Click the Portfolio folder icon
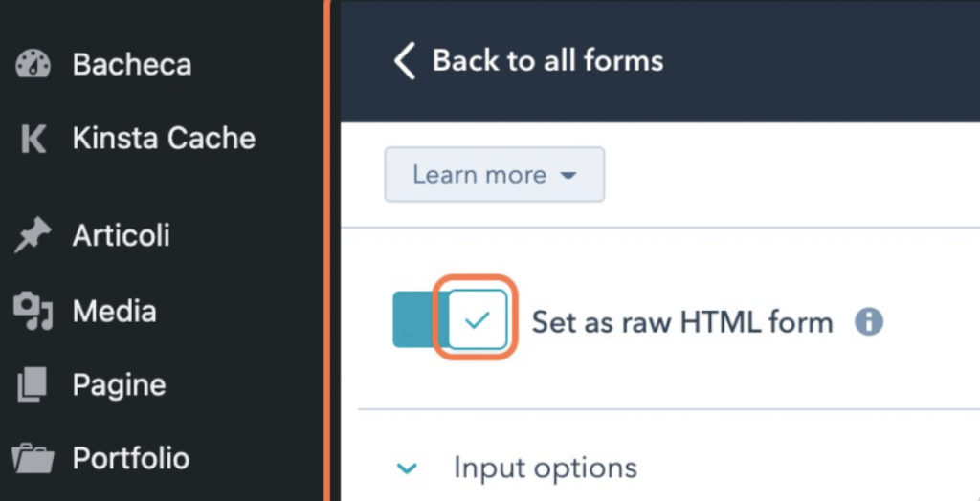Screen dimensions: 980x501 pos(33,459)
